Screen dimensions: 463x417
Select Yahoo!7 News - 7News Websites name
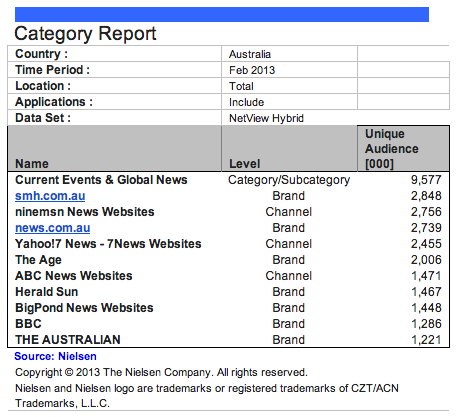point(108,244)
